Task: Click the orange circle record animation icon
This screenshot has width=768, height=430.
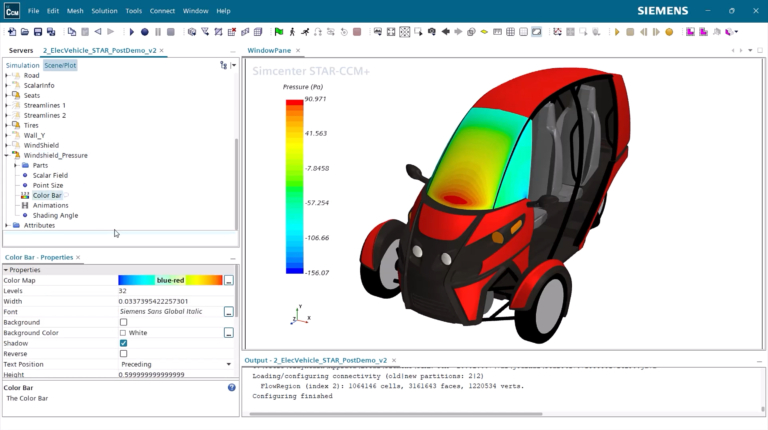Action: tap(669, 32)
